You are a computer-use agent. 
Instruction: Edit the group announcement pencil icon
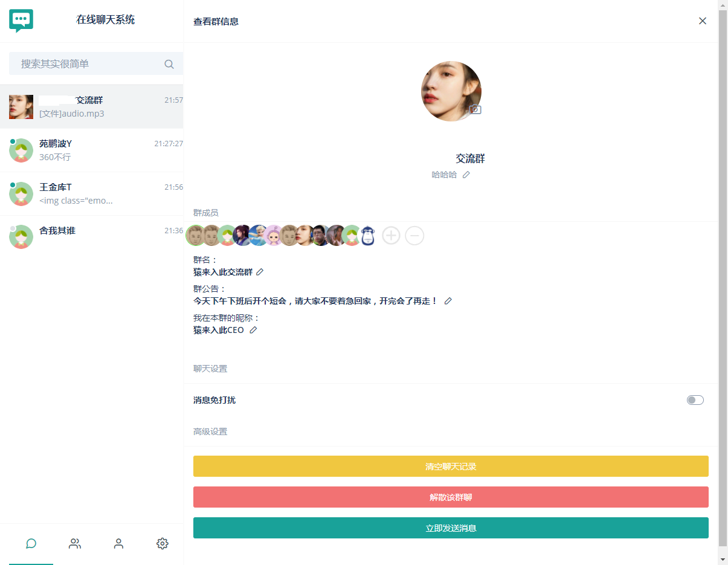tap(448, 301)
